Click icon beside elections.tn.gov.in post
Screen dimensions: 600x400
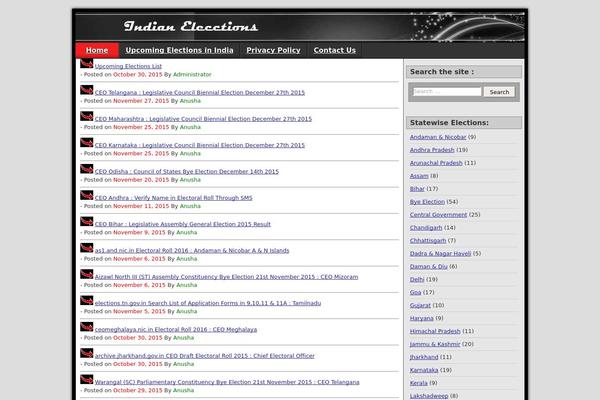coord(86,300)
